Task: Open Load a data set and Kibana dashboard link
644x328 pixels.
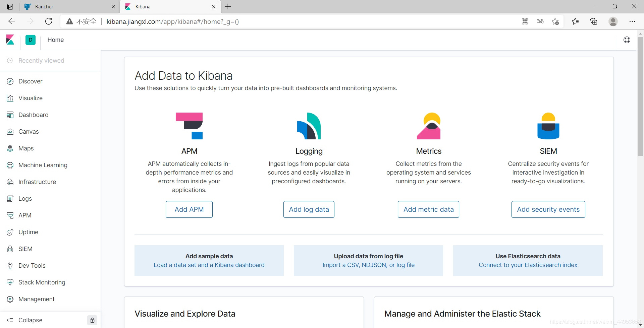Action: pos(209,265)
